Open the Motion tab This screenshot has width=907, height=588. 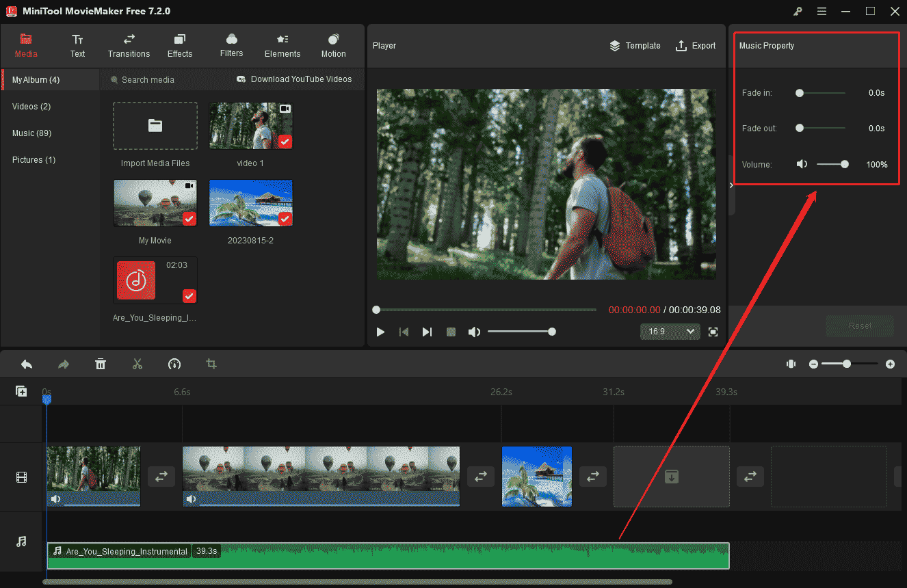pyautogui.click(x=333, y=46)
